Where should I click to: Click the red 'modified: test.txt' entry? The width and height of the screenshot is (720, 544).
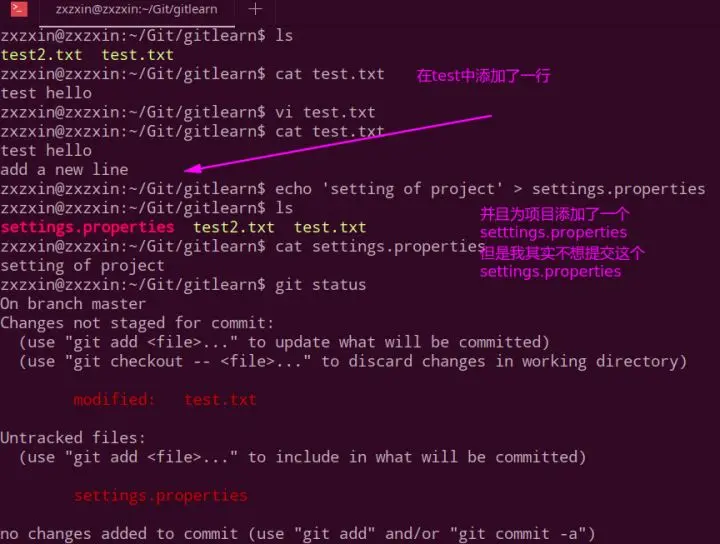point(165,399)
